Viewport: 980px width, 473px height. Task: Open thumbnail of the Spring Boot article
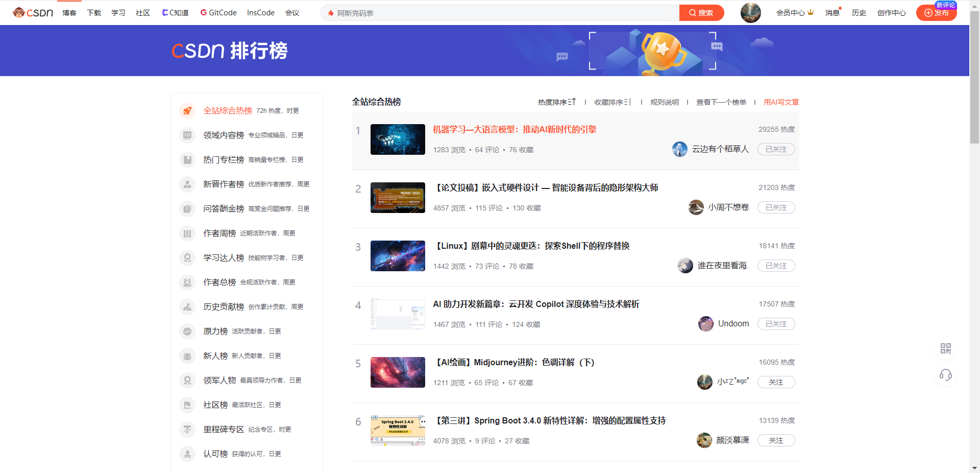(x=398, y=431)
